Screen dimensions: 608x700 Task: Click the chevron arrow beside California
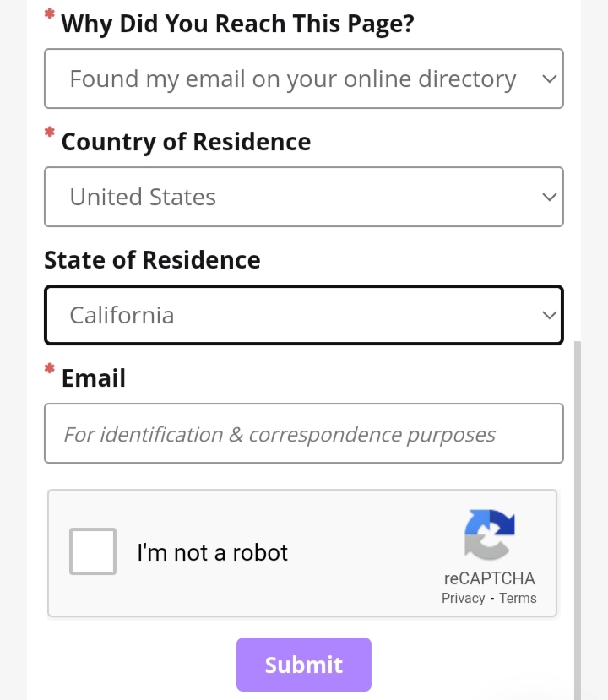549,315
